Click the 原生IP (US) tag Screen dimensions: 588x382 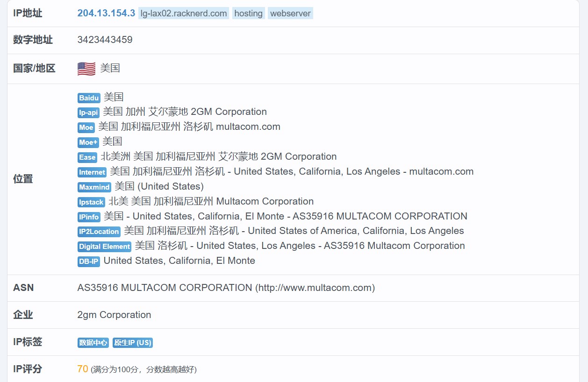pyautogui.click(x=133, y=343)
